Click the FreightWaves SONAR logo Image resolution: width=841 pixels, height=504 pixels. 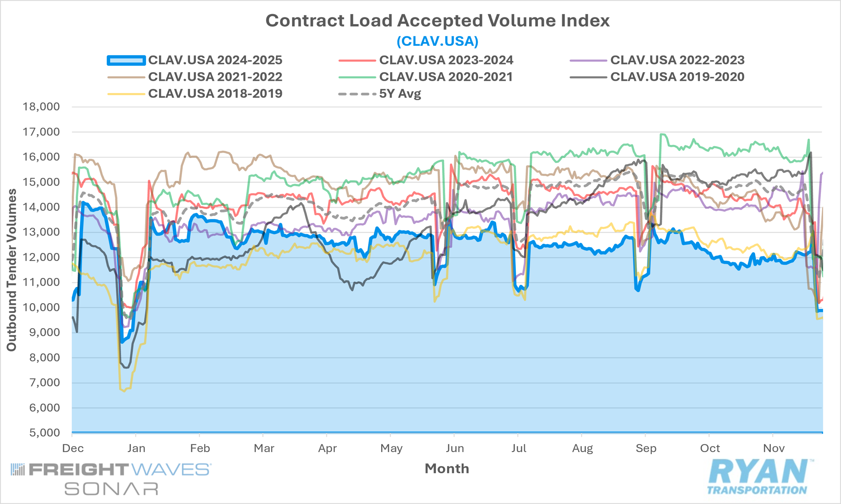111,479
